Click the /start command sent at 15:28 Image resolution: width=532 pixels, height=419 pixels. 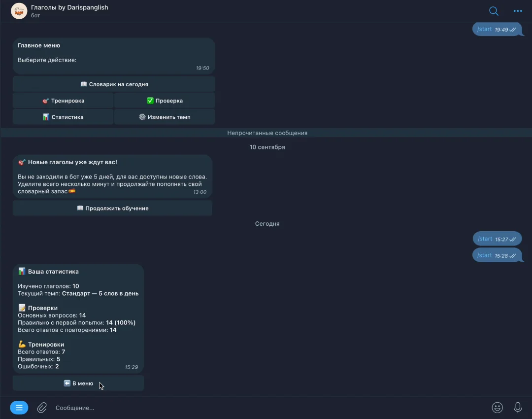pyautogui.click(x=484, y=255)
